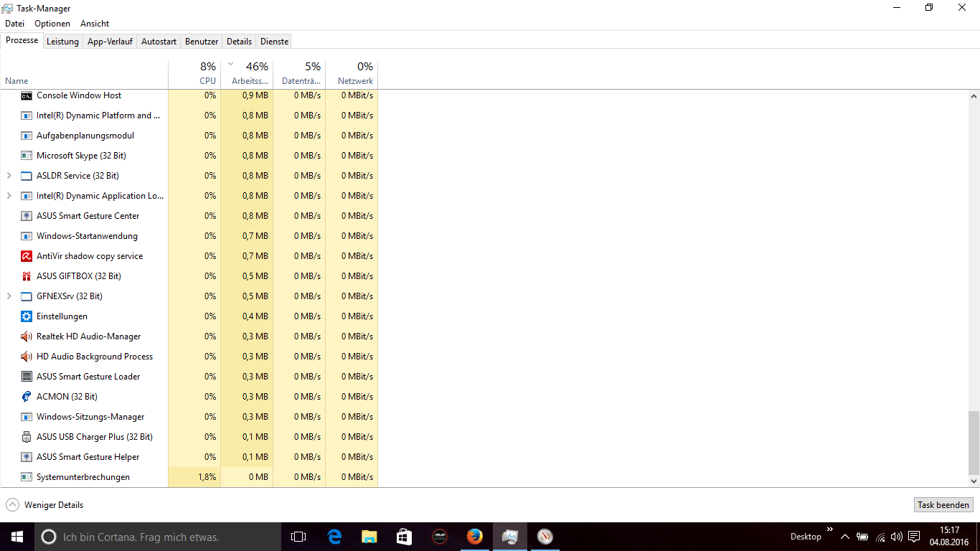This screenshot has width=980, height=551.
Task: Click the Windows-Sitzungs-Manager process icon
Action: [27, 417]
